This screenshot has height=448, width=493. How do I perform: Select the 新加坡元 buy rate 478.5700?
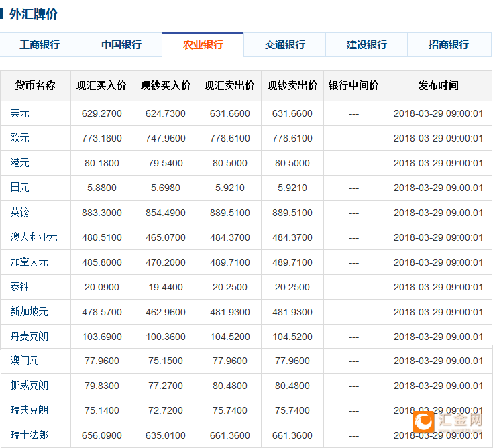[101, 312]
